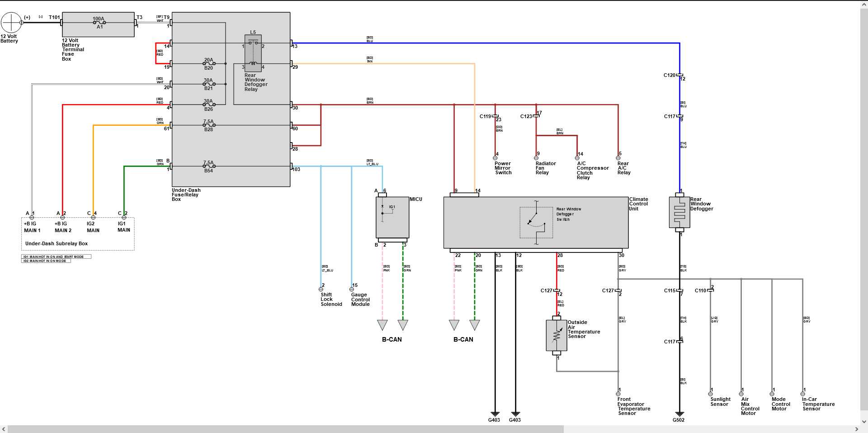Click the Radiator Fan Relay label
The height and width of the screenshot is (433, 868).
point(545,168)
